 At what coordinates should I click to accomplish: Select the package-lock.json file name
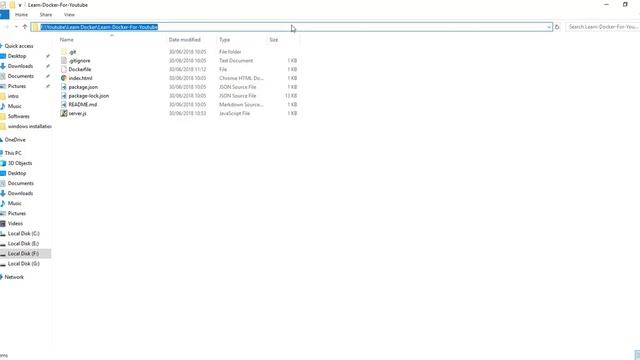pyautogui.click(x=89, y=96)
